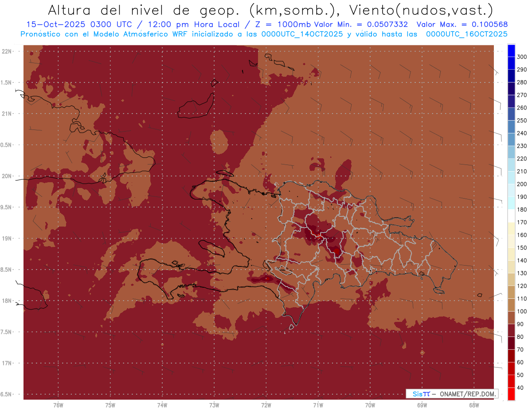The width and height of the screenshot is (532, 411).
Task: Click the 19N latitude axis label
Action: 7,239
